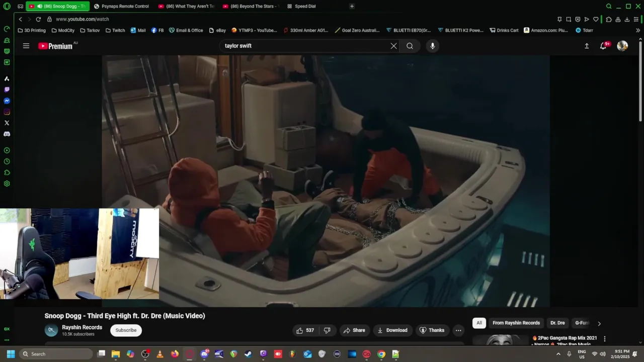Open YouTube notifications bell
Screen dimensions: 644x362
click(x=603, y=46)
